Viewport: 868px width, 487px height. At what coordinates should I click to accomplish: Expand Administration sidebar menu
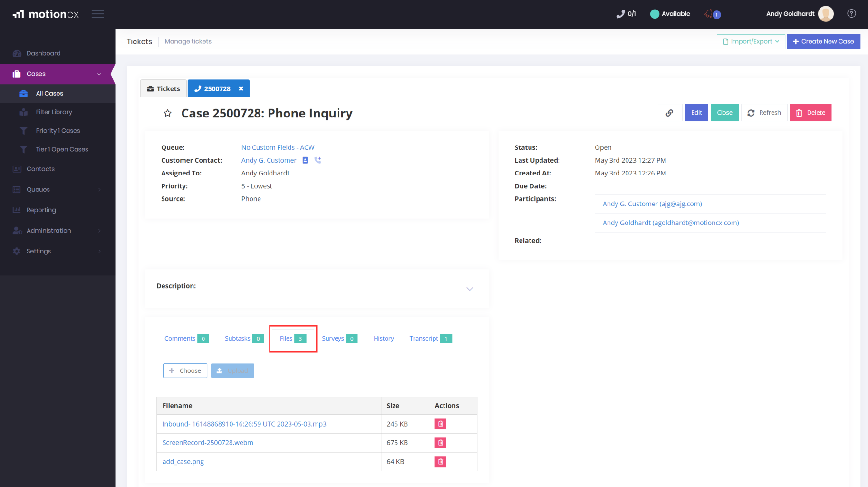[x=58, y=230]
